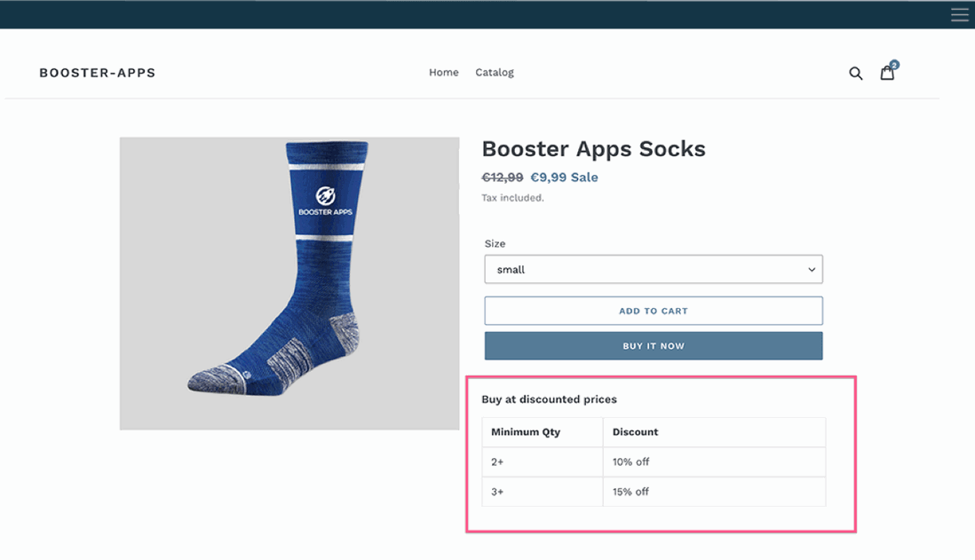Select the 10% off discount row

click(x=630, y=461)
